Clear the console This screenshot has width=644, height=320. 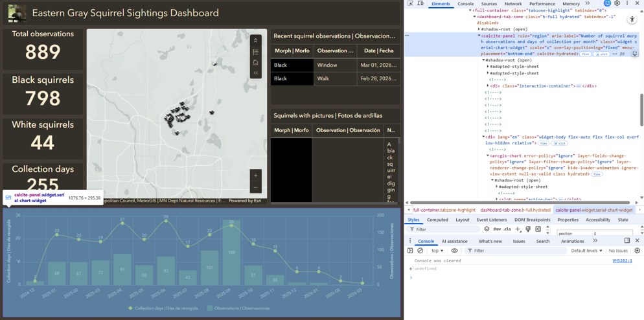tap(420, 251)
